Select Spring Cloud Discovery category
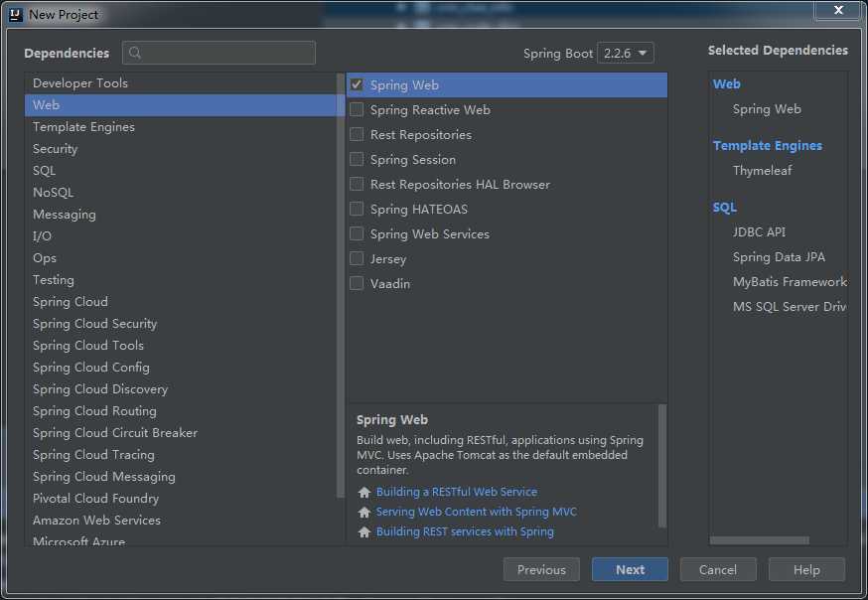 pos(181,389)
